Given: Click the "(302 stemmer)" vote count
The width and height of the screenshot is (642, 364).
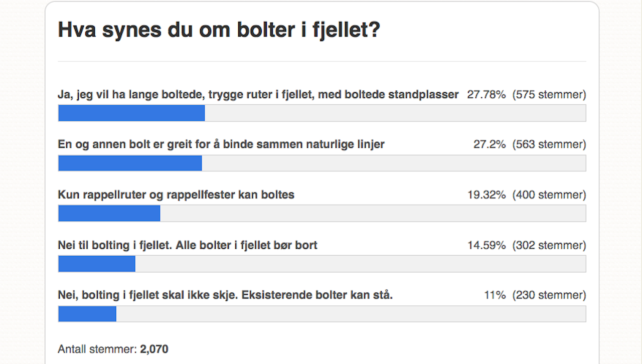Looking at the screenshot, I should (x=549, y=245).
